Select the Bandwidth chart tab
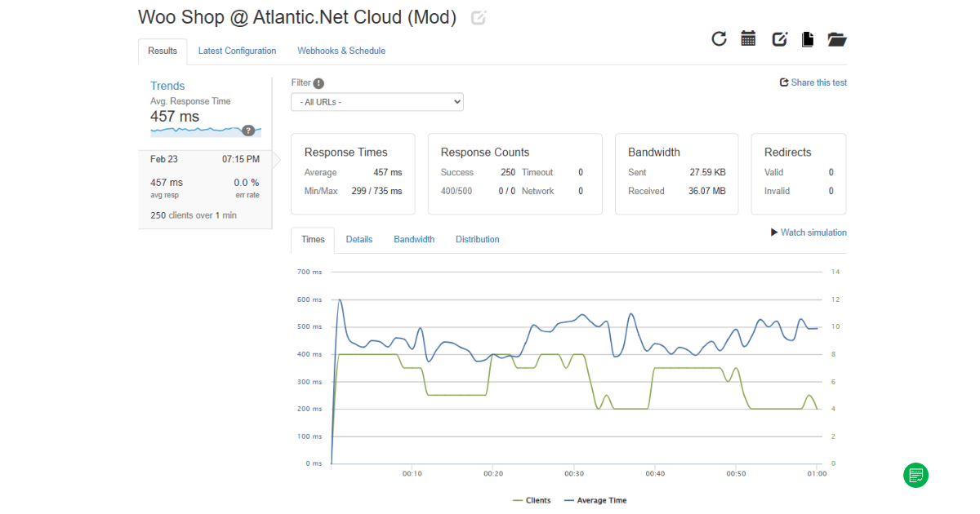Screen dimensions: 980x514 pyautogui.click(x=414, y=240)
